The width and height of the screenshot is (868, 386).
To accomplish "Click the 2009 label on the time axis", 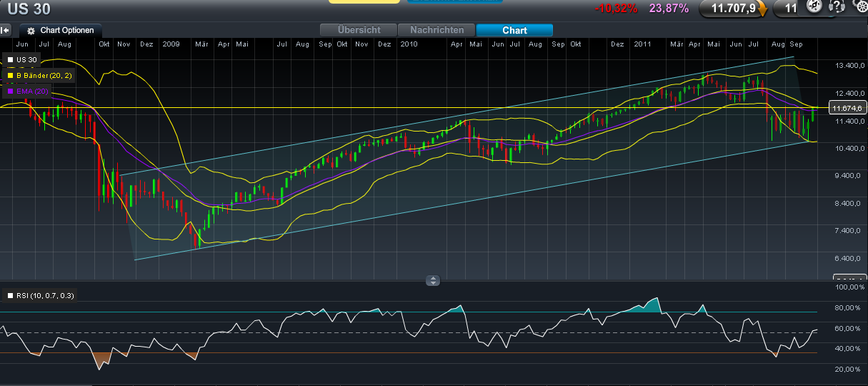I will coord(171,44).
